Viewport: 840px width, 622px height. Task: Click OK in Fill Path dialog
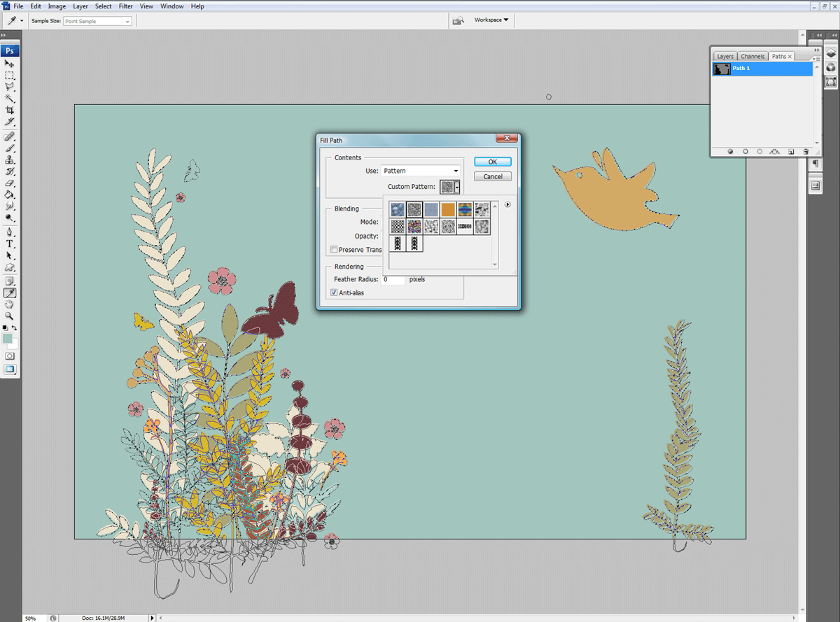pos(492,162)
